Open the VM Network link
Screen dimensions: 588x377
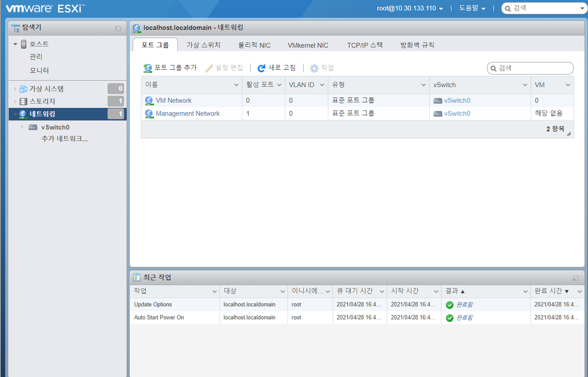pyautogui.click(x=173, y=101)
